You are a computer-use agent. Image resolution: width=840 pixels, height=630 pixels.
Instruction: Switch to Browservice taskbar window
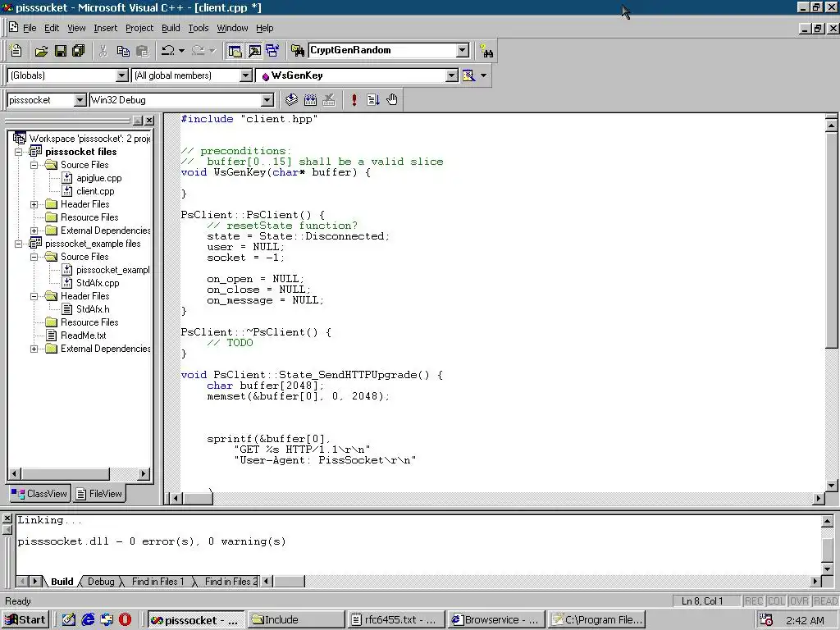pyautogui.click(x=496, y=620)
